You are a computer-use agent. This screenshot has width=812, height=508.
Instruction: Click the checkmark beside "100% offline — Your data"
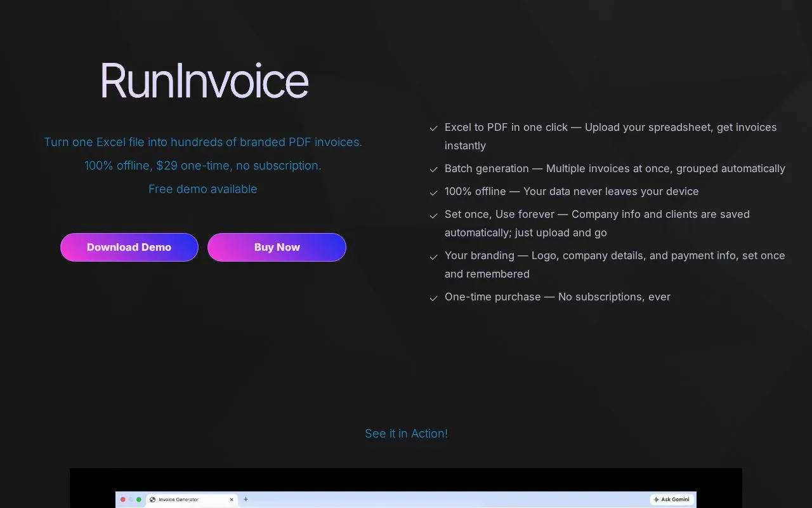coord(434,192)
